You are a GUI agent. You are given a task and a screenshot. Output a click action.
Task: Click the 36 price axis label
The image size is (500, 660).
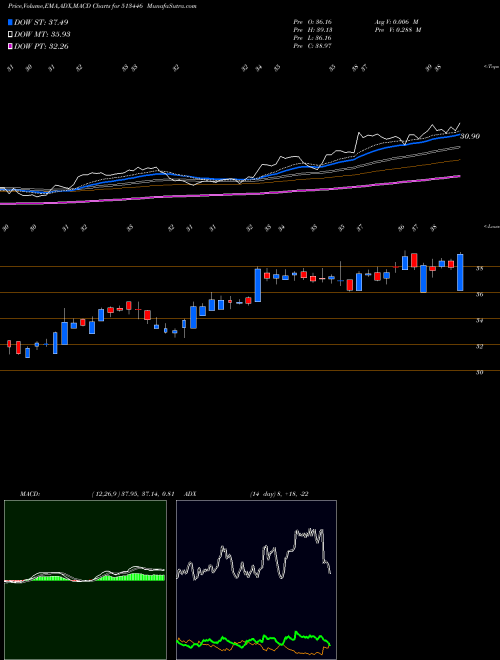tap(480, 295)
